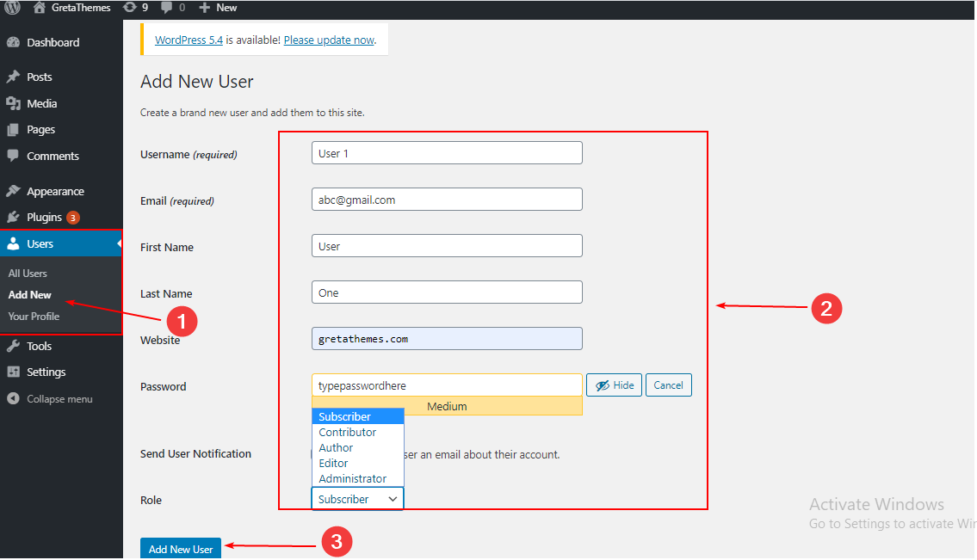The height and width of the screenshot is (560, 977).
Task: Open Your Profile from Users menu
Action: click(34, 317)
